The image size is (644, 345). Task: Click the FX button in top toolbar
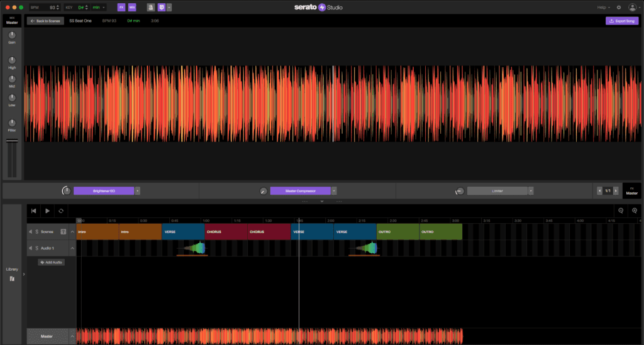[x=121, y=8]
